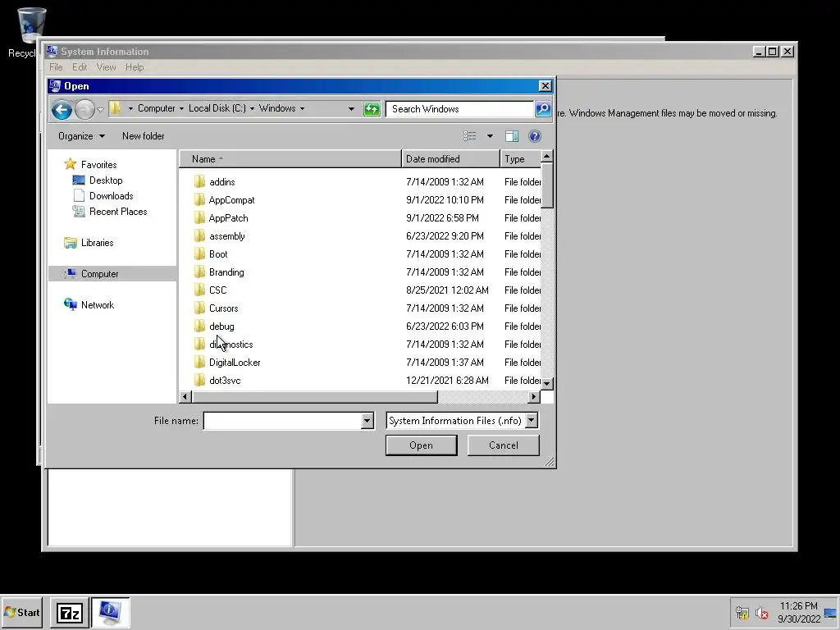Click the horizontal scrollbar left arrow
Image resolution: width=840 pixels, height=630 pixels.
click(x=185, y=396)
